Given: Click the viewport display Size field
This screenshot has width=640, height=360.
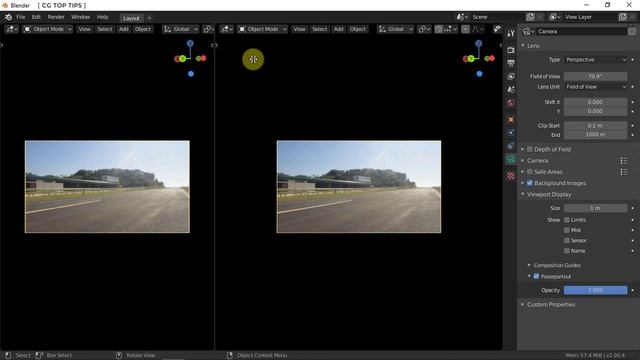Looking at the screenshot, I should tap(596, 208).
